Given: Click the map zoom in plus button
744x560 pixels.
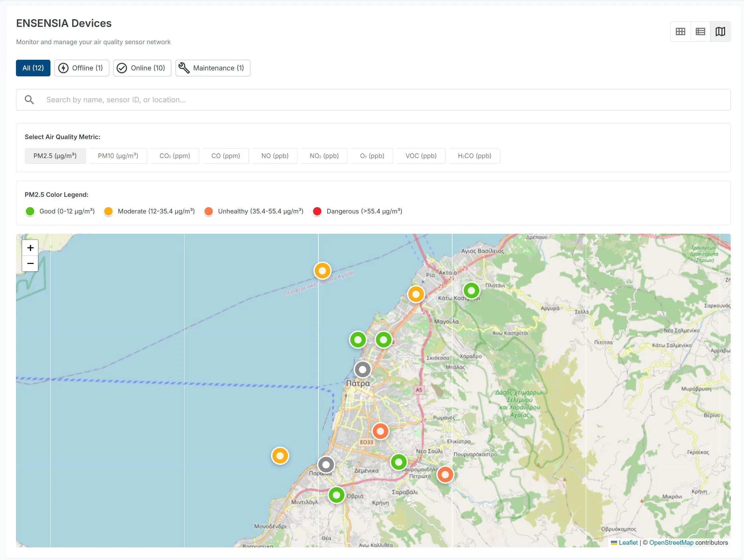Looking at the screenshot, I should [x=30, y=248].
